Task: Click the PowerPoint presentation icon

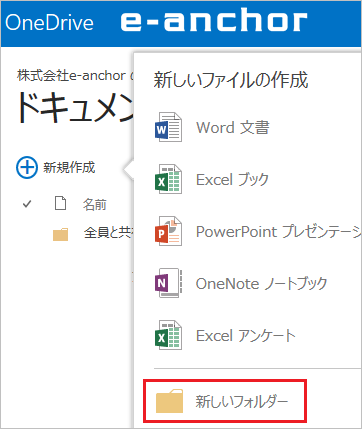Action: (x=168, y=231)
